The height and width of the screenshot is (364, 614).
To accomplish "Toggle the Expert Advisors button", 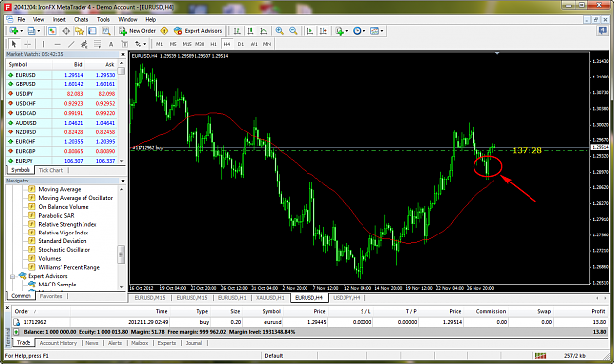I will (x=198, y=31).
